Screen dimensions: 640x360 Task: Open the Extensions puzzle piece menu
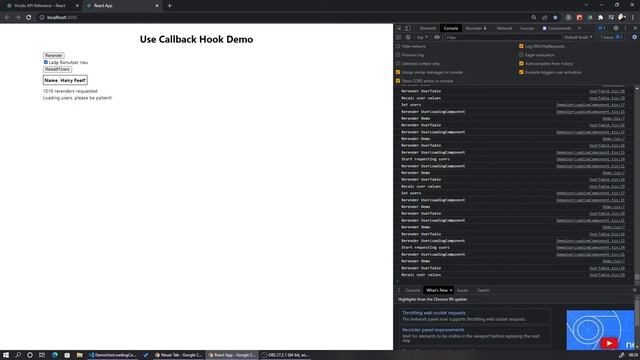pyautogui.click(x=600, y=18)
